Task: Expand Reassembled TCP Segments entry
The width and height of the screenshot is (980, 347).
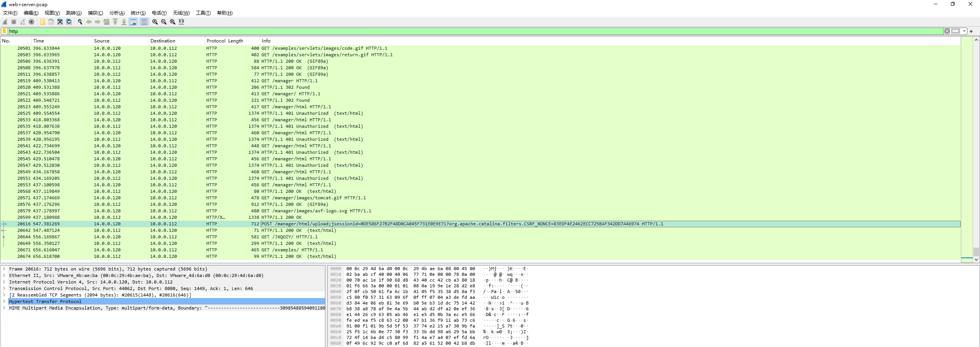Action: 4,295
